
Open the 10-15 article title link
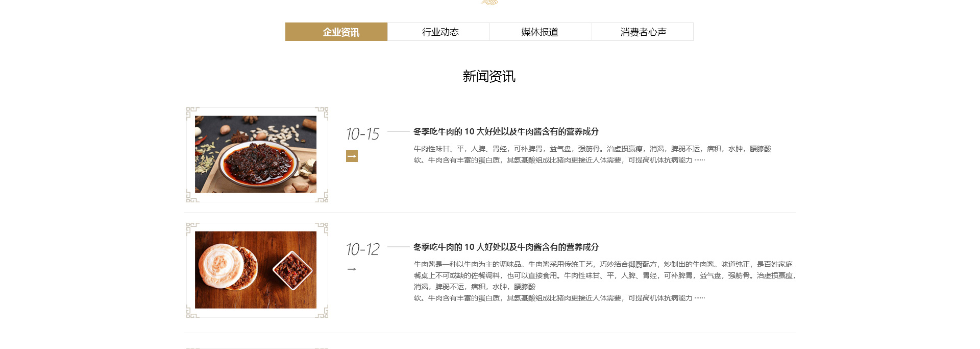click(x=506, y=132)
